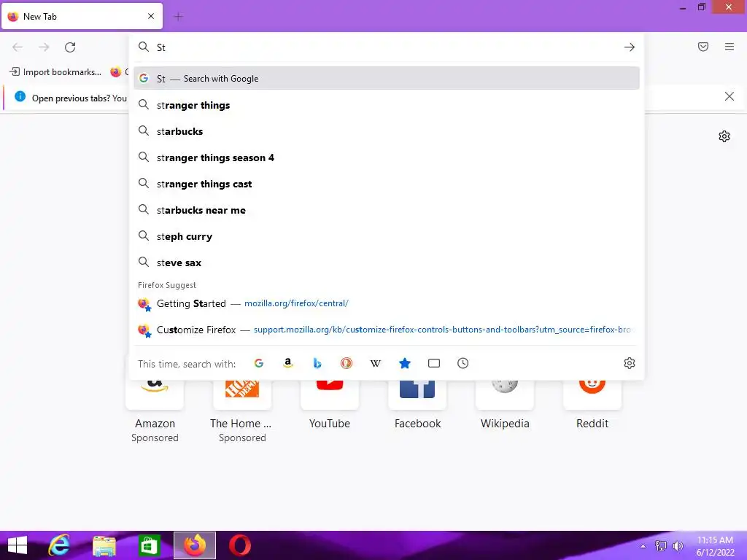
Task: Close the New Tab tab
Action: coord(151,16)
